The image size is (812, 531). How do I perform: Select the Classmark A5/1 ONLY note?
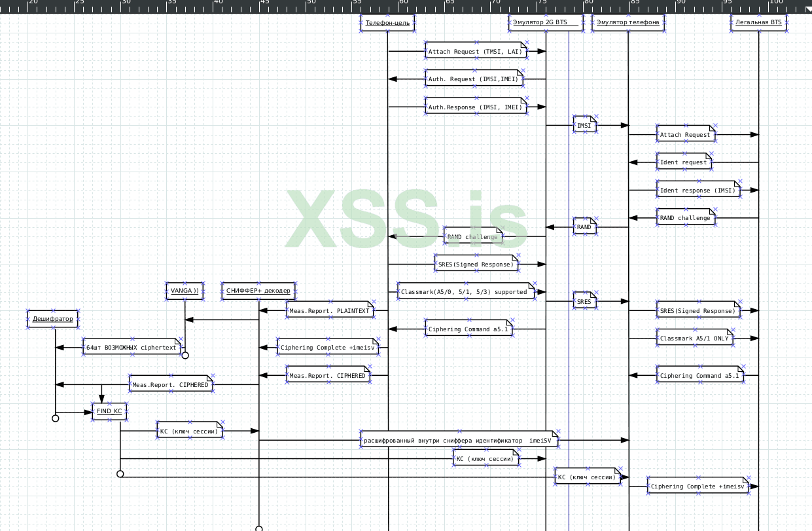[x=695, y=339]
